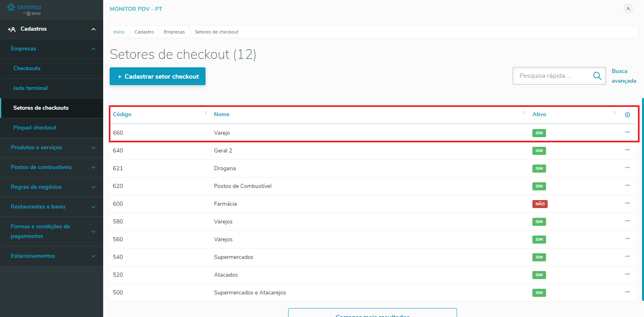Click Cadastrar setor checkout button
The width and height of the screenshot is (644, 317).
[158, 76]
